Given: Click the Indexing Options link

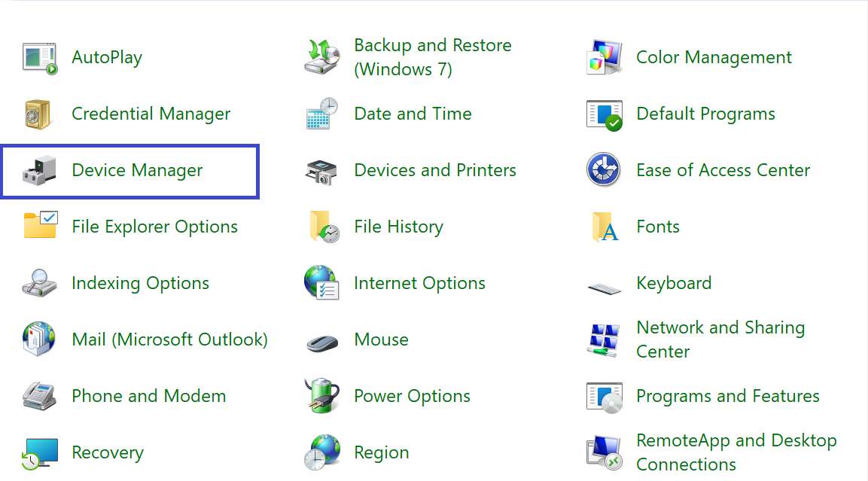Looking at the screenshot, I should (x=140, y=283).
